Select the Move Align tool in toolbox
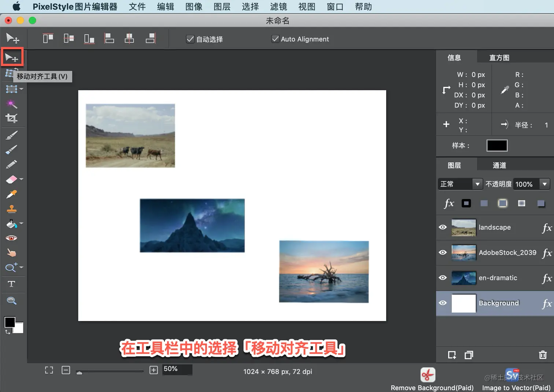 point(12,58)
